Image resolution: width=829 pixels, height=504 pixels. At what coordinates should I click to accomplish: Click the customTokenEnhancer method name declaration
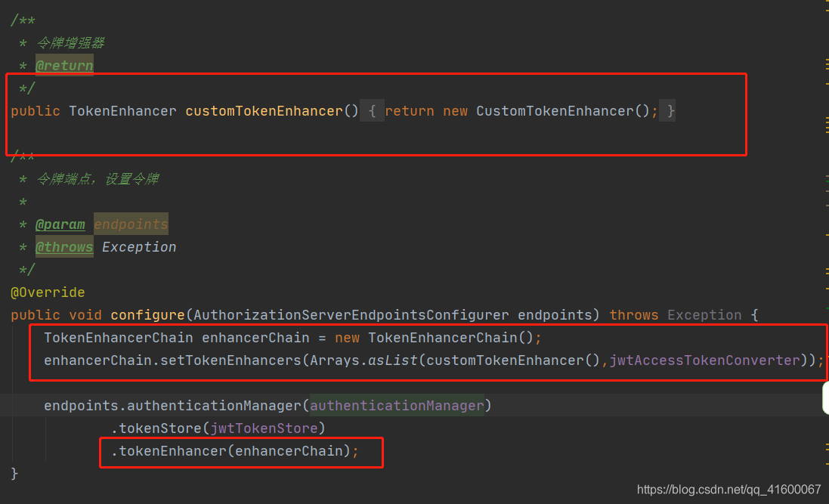pyautogui.click(x=264, y=111)
